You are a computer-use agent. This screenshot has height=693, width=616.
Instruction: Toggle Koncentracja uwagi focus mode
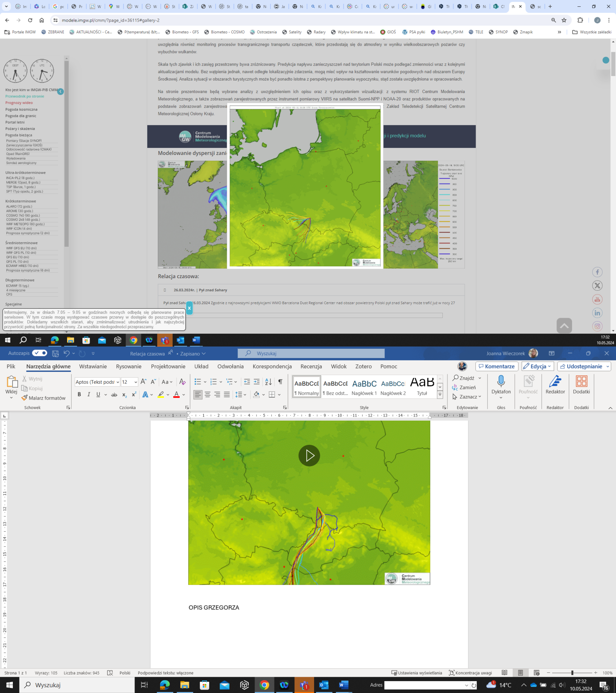tap(470, 673)
